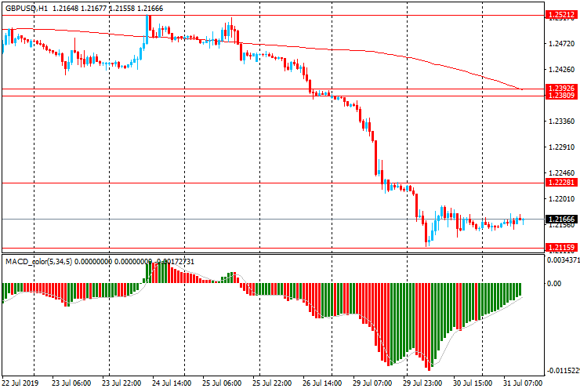Click the 1.22460 price scale value
Screen dimensions: 580x392
click(561, 172)
